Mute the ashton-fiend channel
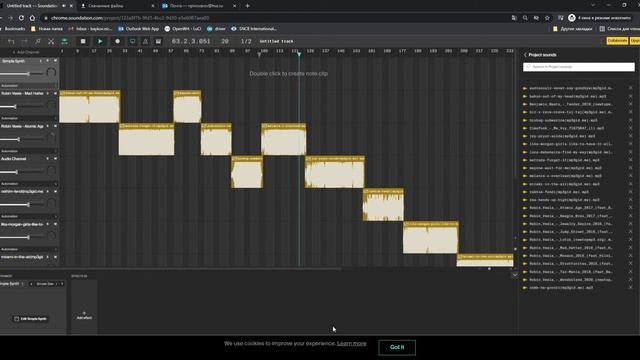The height and width of the screenshot is (360, 640). click(56, 191)
